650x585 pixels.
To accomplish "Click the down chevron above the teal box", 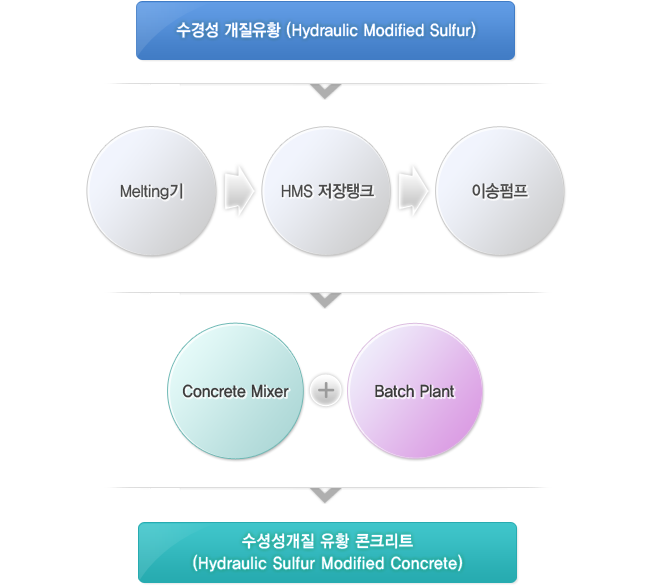I will (325, 495).
